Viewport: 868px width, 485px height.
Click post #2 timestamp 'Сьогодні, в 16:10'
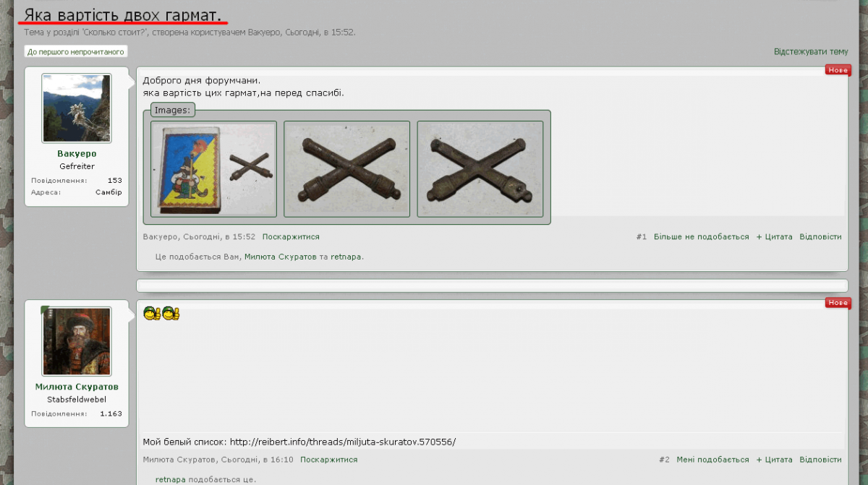257,460
